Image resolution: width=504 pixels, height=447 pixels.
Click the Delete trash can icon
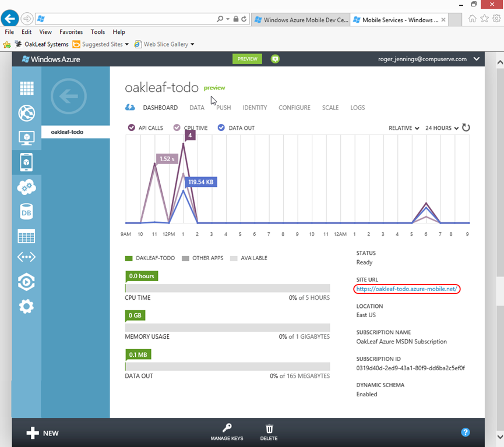269,429
